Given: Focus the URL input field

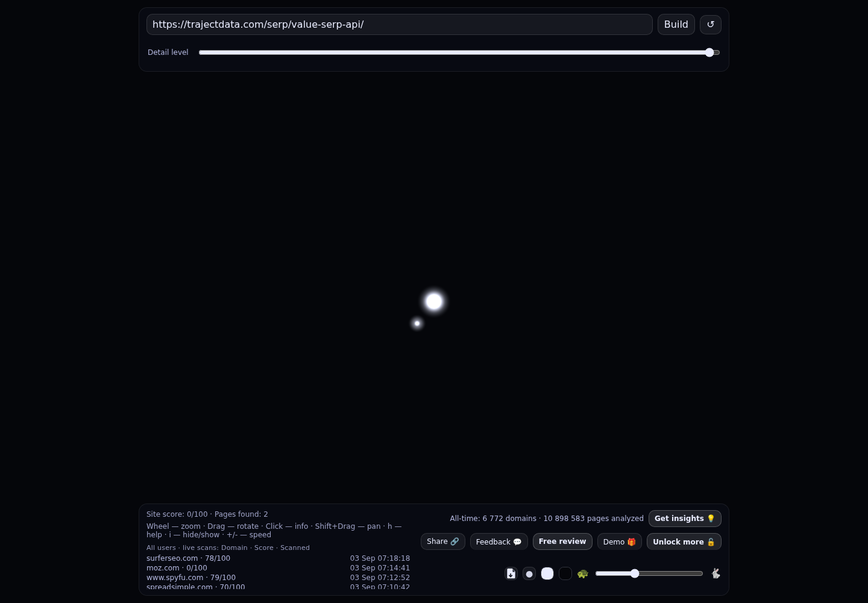Looking at the screenshot, I should coord(400,25).
